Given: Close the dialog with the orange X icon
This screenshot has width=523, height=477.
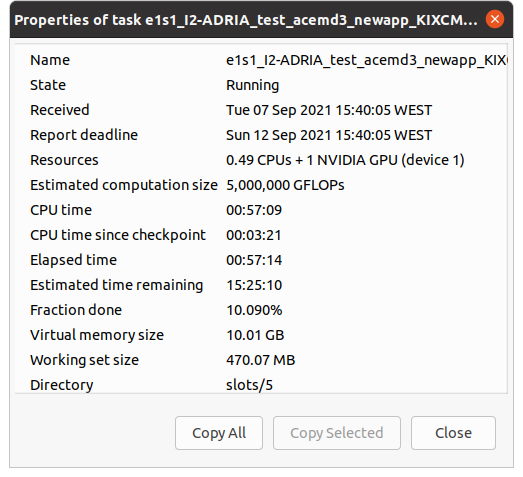Looking at the screenshot, I should point(495,19).
